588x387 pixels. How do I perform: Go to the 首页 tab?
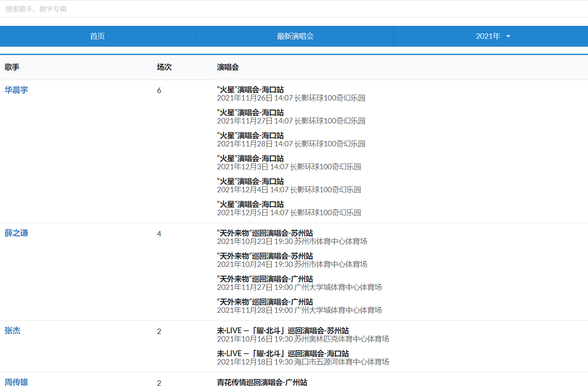coord(98,36)
